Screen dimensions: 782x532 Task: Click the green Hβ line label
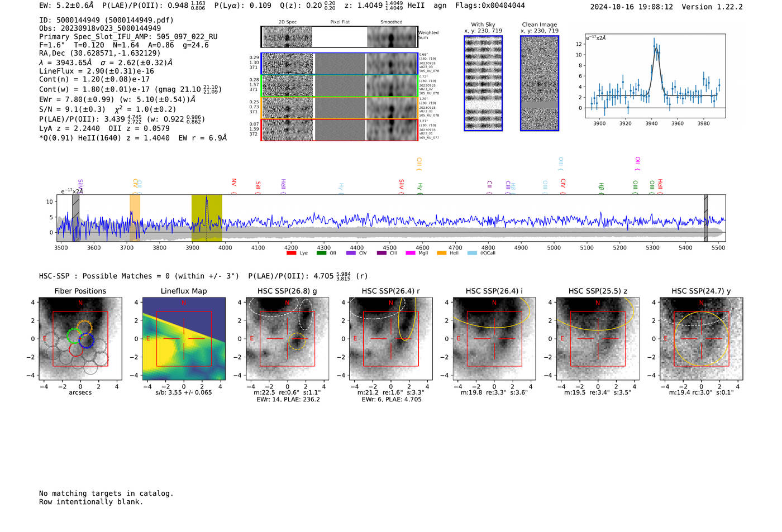tap(602, 187)
